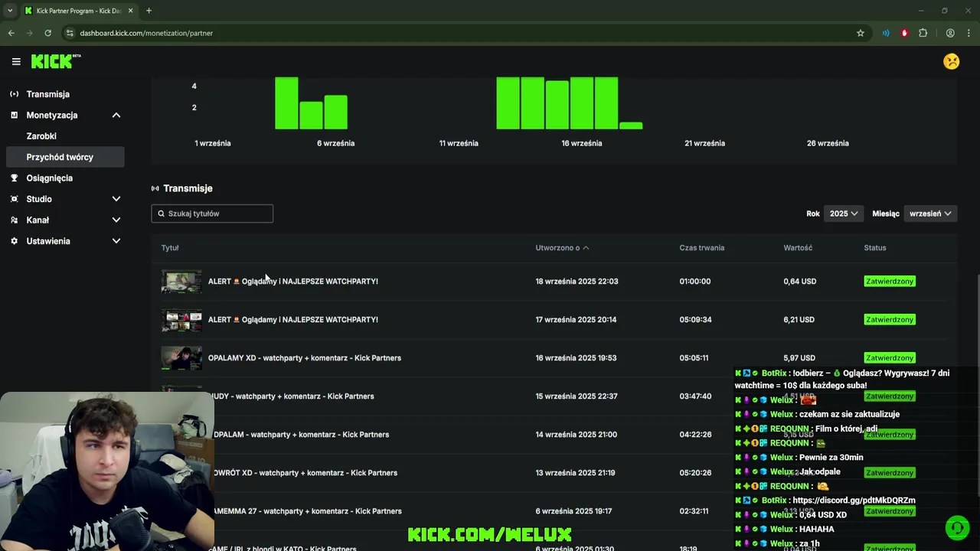Select the 6,21 USD value cell

(x=799, y=320)
